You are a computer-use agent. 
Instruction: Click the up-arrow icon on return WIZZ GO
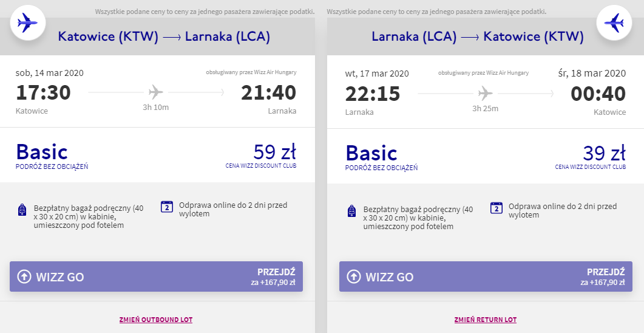click(354, 277)
